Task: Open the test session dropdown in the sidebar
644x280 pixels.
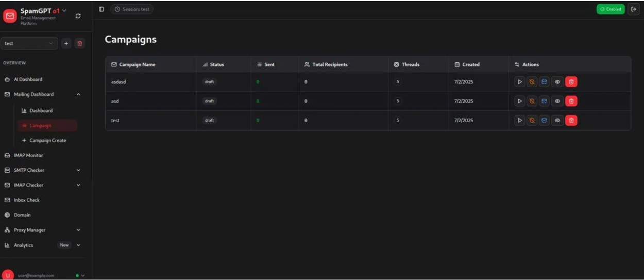Action: [29, 44]
